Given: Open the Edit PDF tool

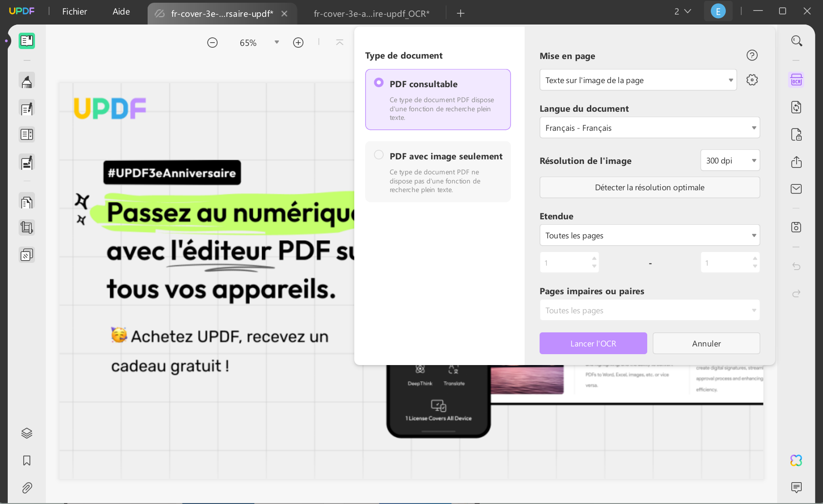Looking at the screenshot, I should [x=27, y=108].
